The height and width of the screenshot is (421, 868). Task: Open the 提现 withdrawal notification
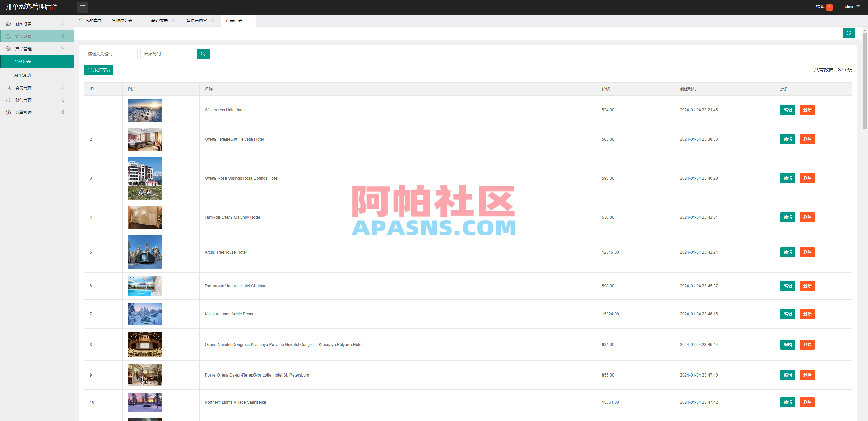(x=820, y=6)
